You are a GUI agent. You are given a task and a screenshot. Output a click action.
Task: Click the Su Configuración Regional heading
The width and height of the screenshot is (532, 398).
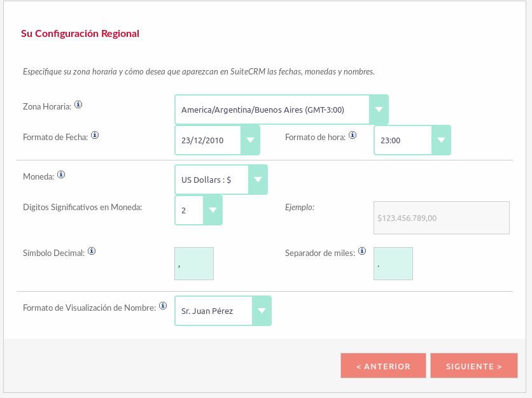[x=80, y=33]
